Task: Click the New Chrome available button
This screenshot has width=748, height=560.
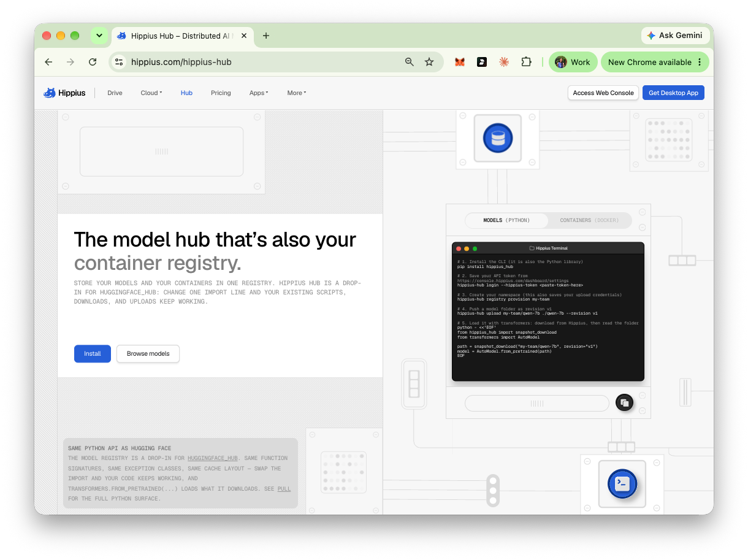Action: click(x=655, y=62)
